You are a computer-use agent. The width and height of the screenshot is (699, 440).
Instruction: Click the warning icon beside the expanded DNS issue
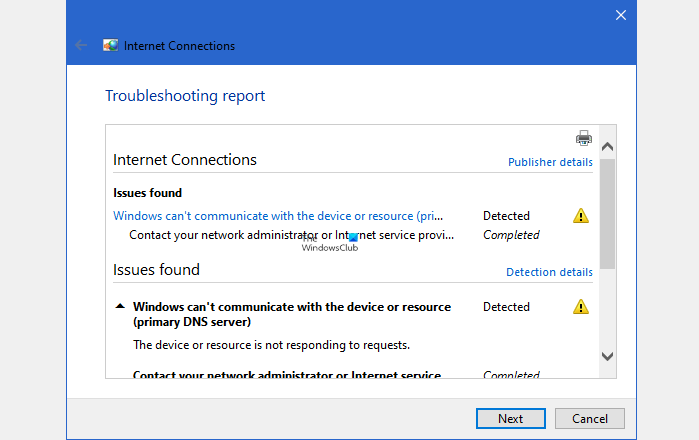coord(580,307)
